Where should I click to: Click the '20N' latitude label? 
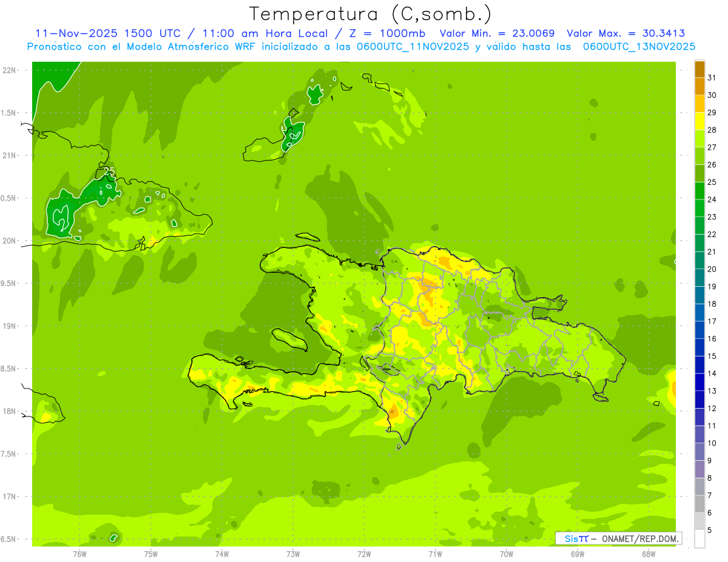pos(10,241)
